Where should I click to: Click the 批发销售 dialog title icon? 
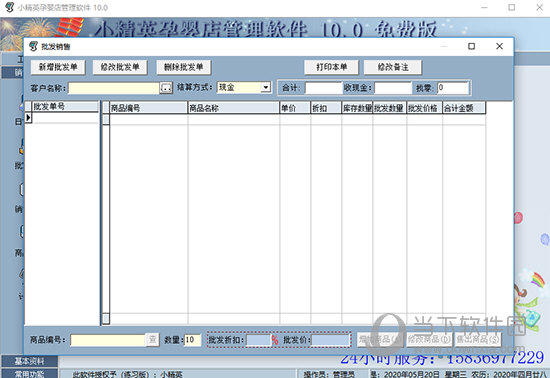click(x=33, y=46)
